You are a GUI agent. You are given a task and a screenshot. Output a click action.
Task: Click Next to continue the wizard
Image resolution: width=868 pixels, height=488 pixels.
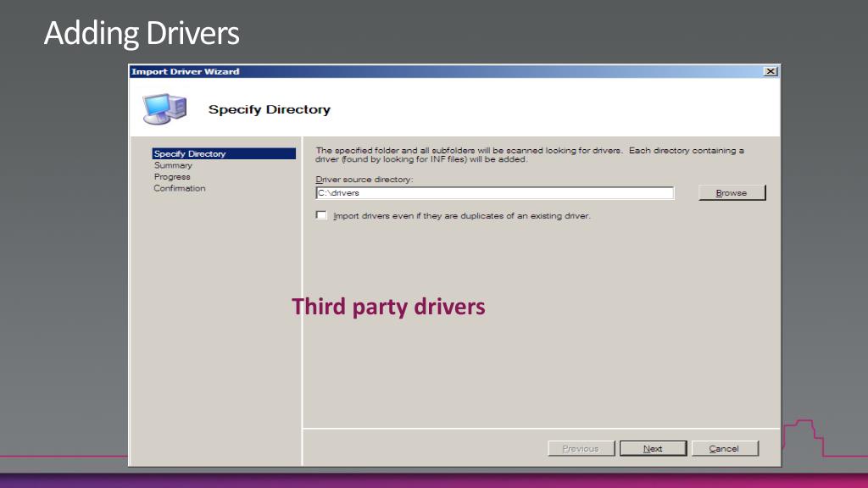click(653, 448)
